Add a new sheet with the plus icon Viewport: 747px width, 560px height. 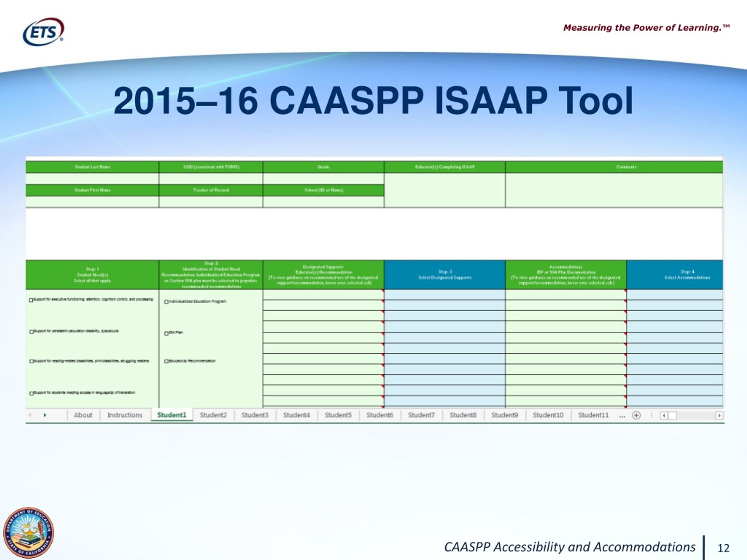pos(636,415)
